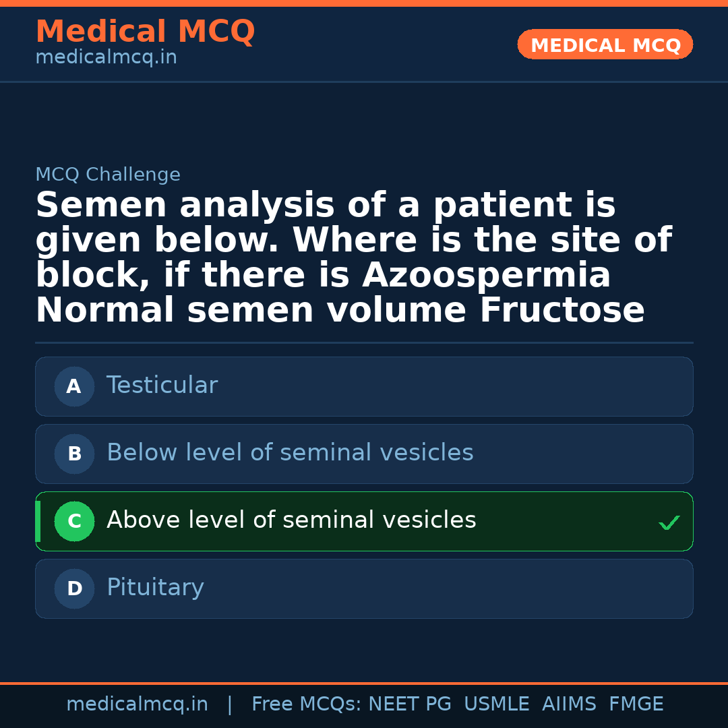Image resolution: width=728 pixels, height=728 pixels.
Task: Click the MCQ Challenge label
Action: pos(108,175)
